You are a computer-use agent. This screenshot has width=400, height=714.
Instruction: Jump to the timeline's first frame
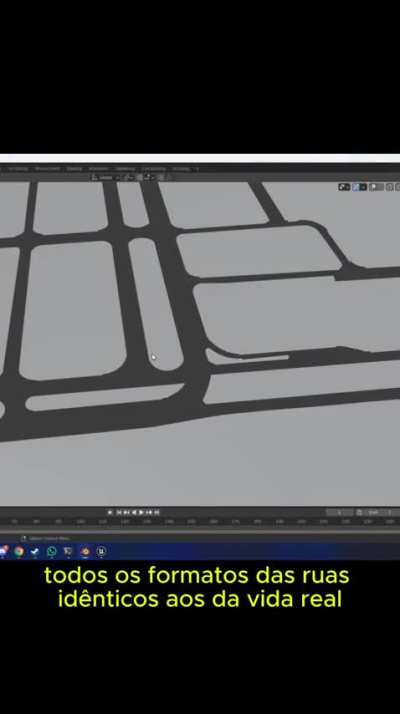(119, 512)
